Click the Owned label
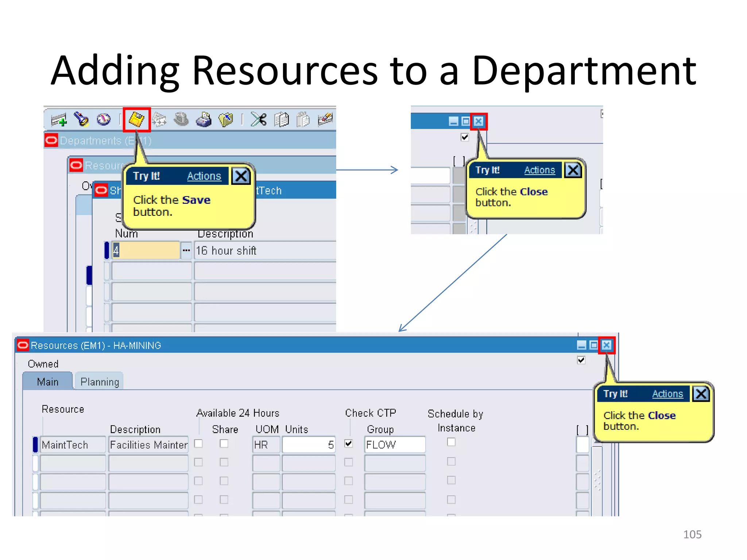747x560 pixels. click(43, 364)
